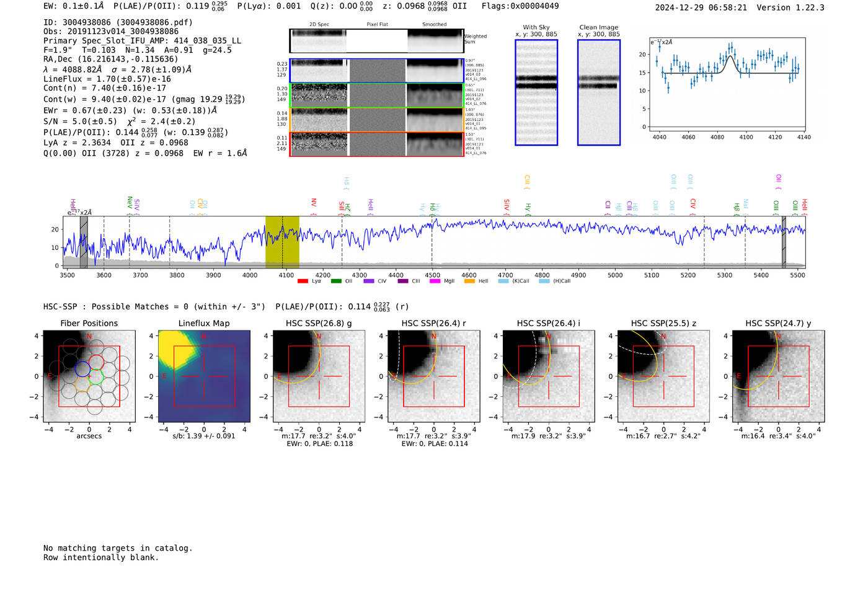
Task: Click the green OII legend swatch
Action: pos(336,281)
